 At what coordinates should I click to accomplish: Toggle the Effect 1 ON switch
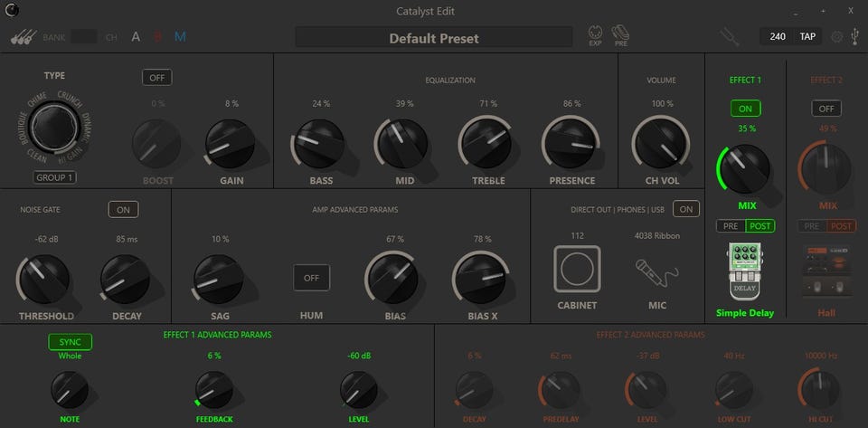click(745, 109)
